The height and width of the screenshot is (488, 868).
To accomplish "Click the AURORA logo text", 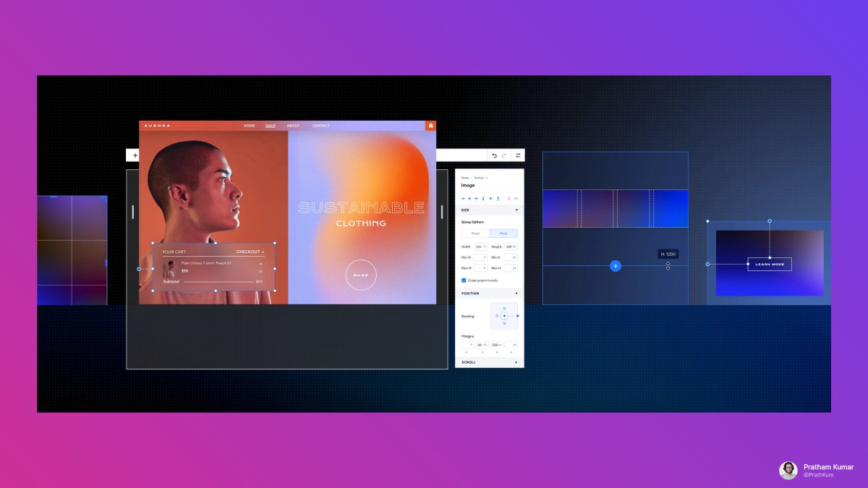I will 157,126.
